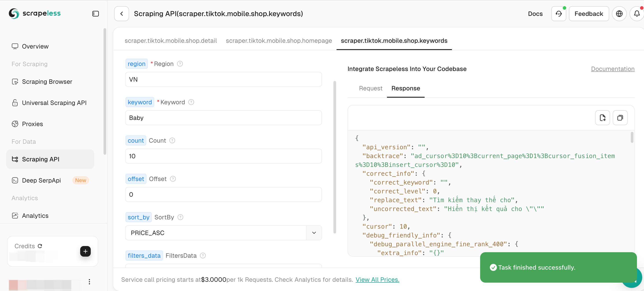Switch to the Request tab
The width and height of the screenshot is (644, 291).
370,88
